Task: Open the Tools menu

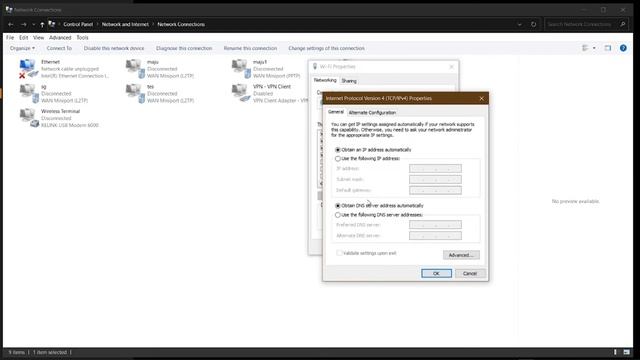Action: coord(82,38)
